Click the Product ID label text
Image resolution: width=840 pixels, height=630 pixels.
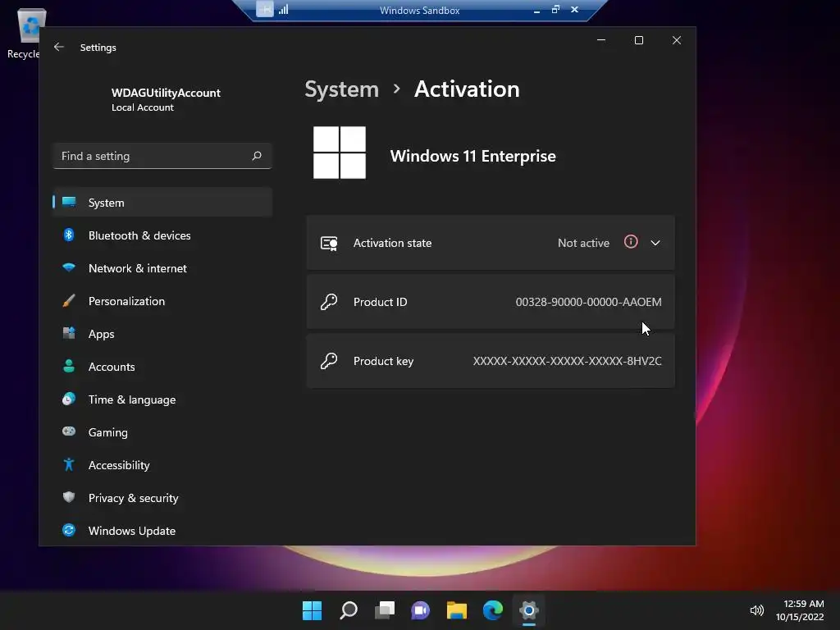[x=381, y=302]
